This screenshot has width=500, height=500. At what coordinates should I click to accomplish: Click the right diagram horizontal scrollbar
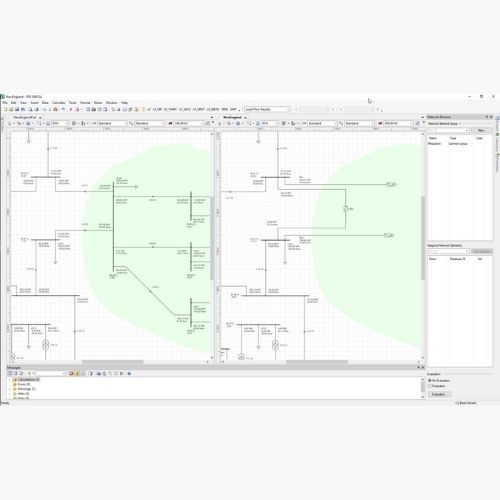coord(317,362)
